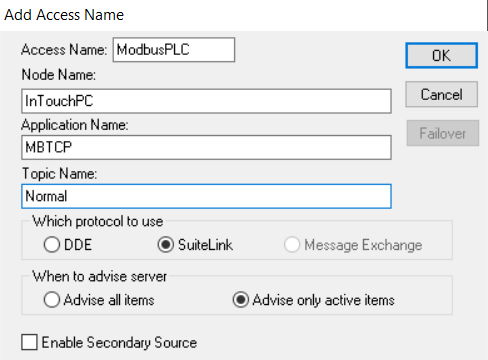
Task: Click the Node Name label text
Action: [x=59, y=75]
